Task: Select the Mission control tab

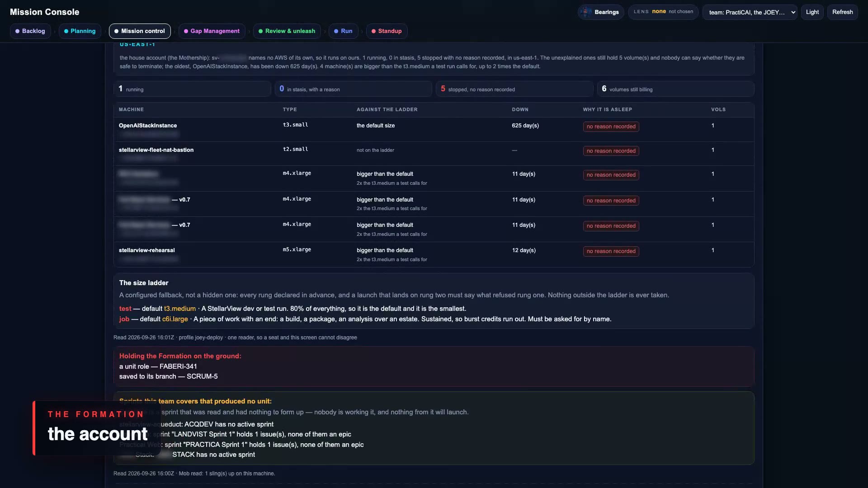Action: tap(140, 31)
